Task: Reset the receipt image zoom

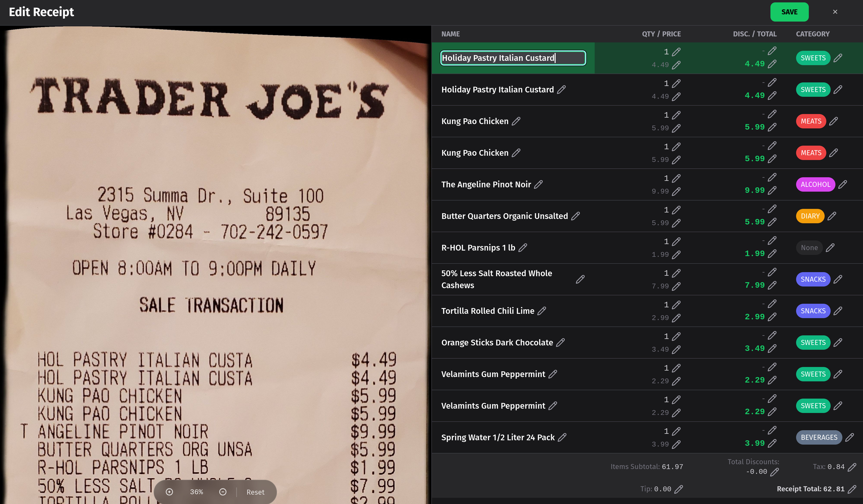Action: [255, 492]
